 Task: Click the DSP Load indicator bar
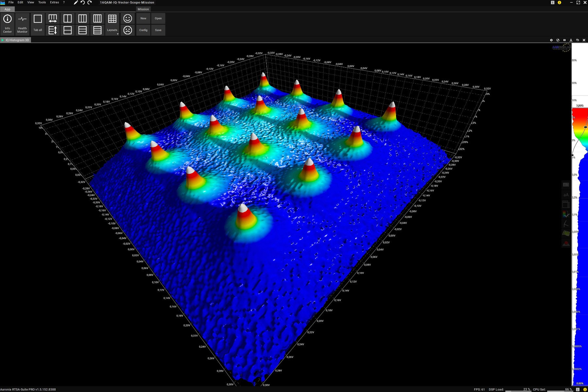pos(518,389)
